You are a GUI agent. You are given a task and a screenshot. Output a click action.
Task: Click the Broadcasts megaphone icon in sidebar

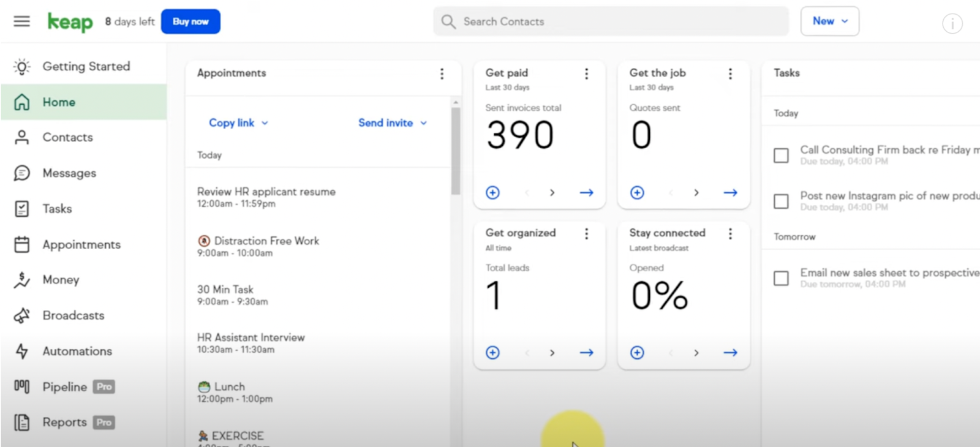pyautogui.click(x=22, y=315)
